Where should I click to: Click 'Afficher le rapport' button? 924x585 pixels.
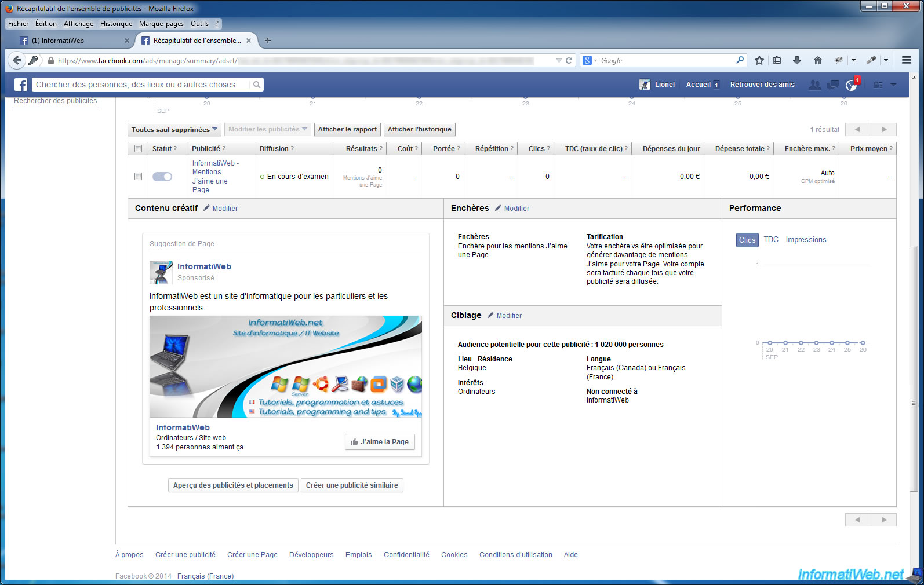click(x=347, y=130)
